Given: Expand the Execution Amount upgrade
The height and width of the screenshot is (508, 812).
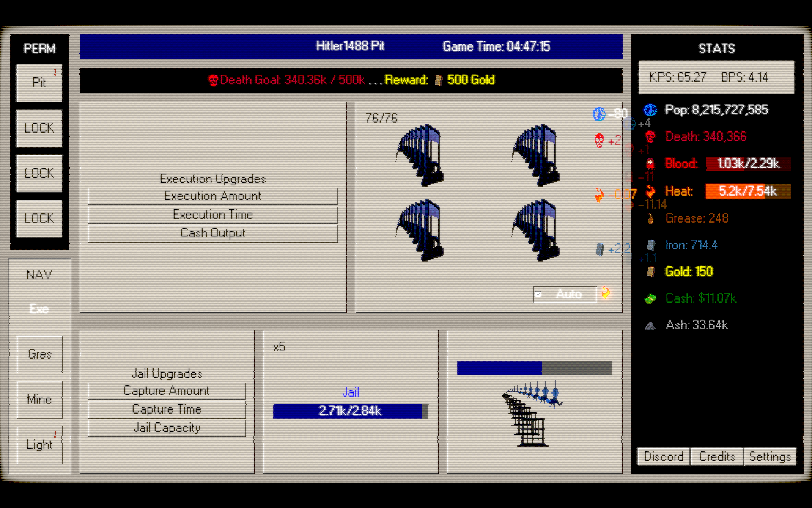Looking at the screenshot, I should (213, 196).
